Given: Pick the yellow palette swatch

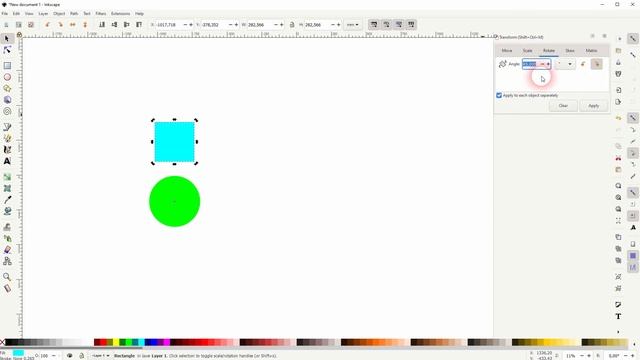Looking at the screenshot, I should click(116, 342).
